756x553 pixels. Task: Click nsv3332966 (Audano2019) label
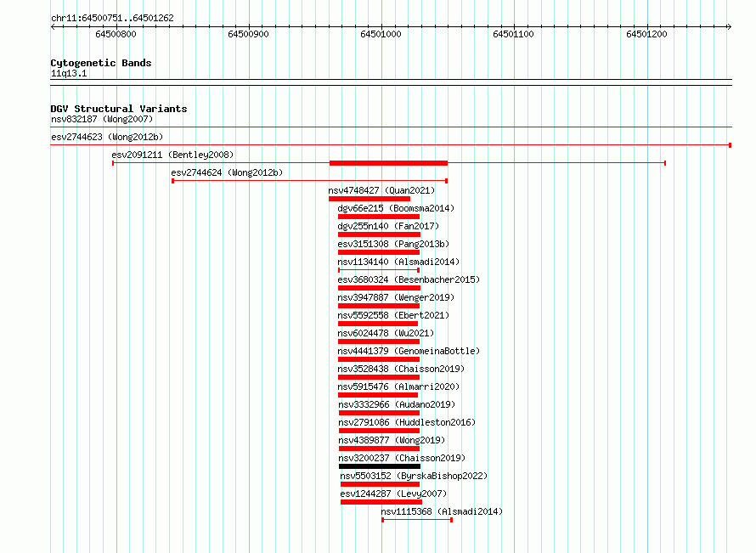(397, 404)
